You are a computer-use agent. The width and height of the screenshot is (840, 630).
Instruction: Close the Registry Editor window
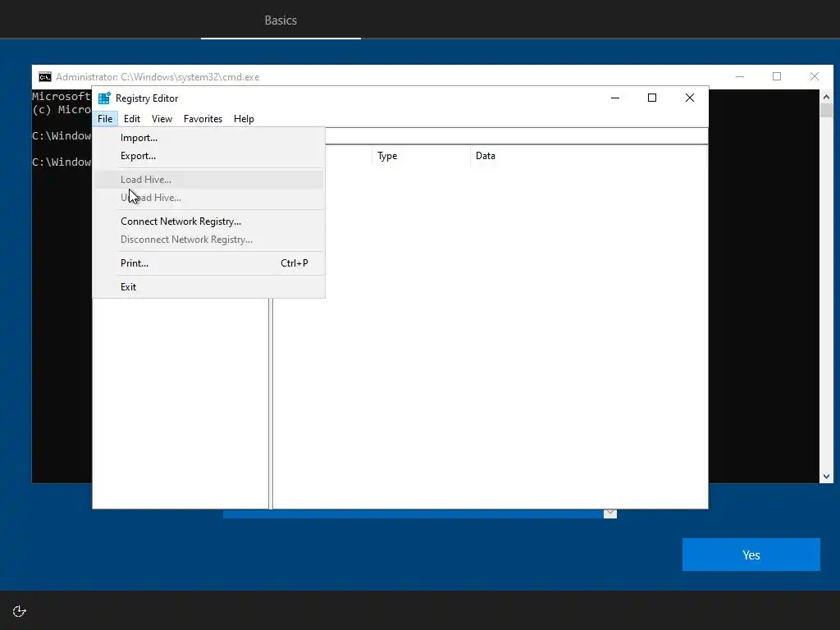[689, 98]
